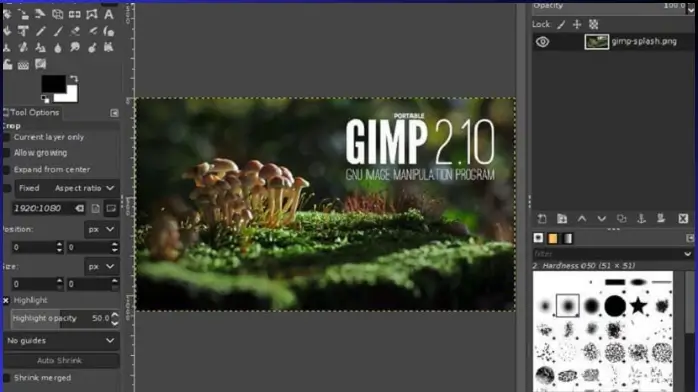698x392 pixels.
Task: Switch to the Gradients tab
Action: tap(568, 238)
